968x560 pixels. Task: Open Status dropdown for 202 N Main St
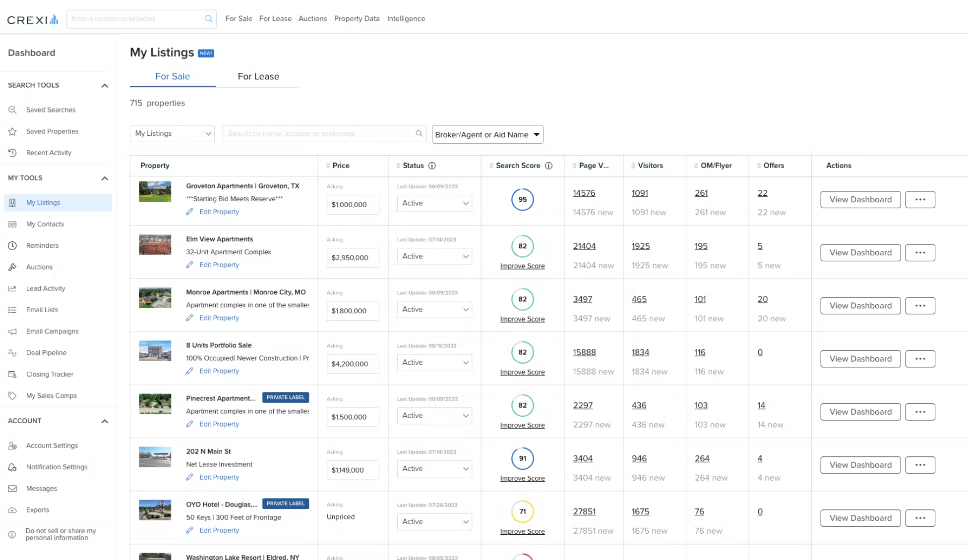coord(434,468)
